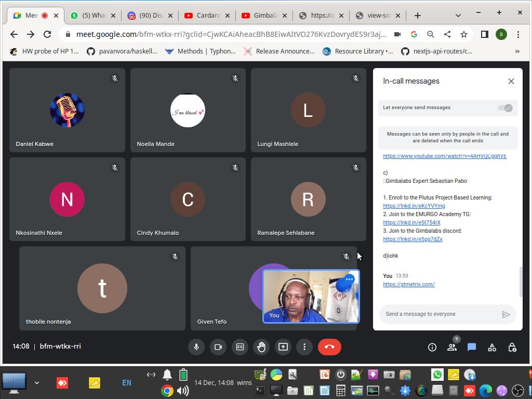Expand Chrome tab search dropdown

pyautogui.click(x=458, y=16)
